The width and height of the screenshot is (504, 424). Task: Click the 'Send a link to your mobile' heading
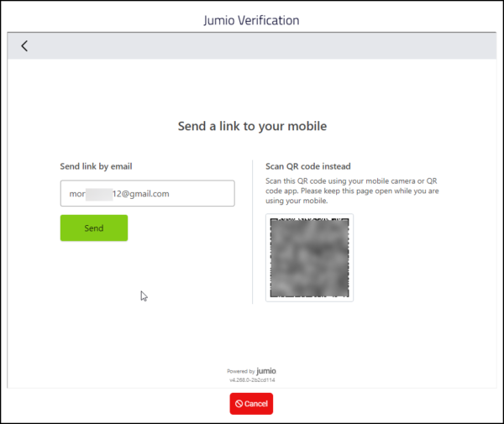pos(252,126)
